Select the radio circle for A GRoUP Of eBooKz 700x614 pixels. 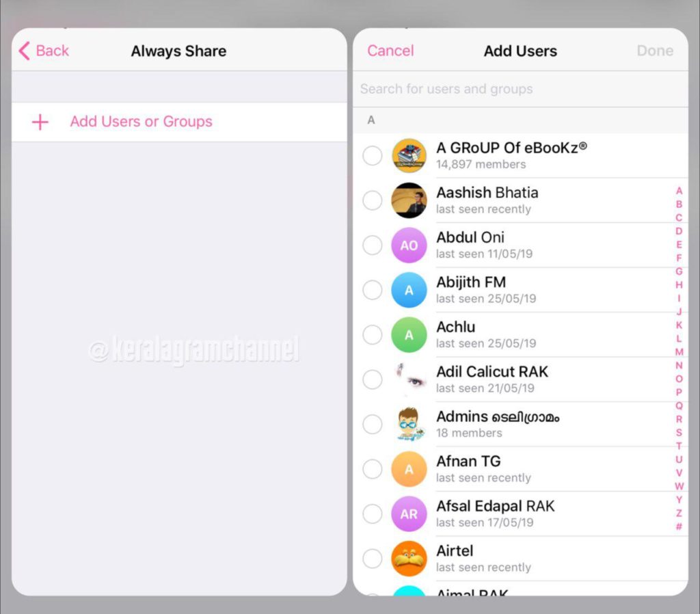(373, 156)
